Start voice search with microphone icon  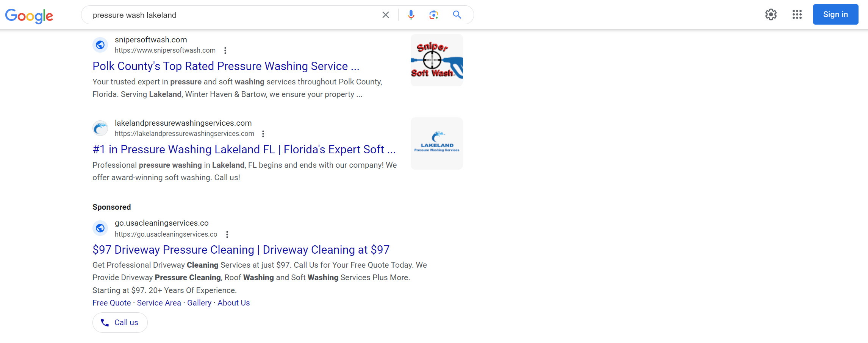click(x=411, y=15)
